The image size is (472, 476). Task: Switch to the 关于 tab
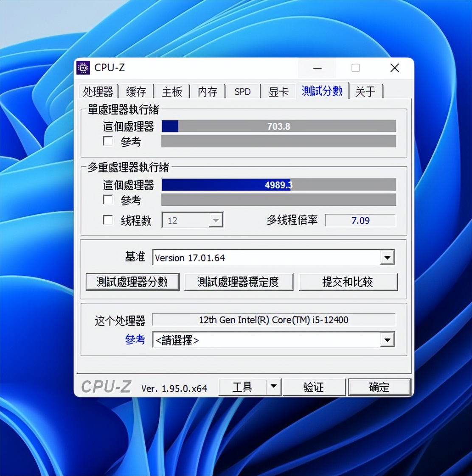(x=365, y=91)
